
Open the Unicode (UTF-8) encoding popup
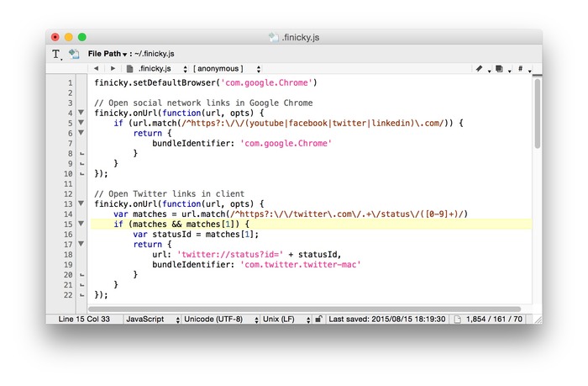[221, 320]
